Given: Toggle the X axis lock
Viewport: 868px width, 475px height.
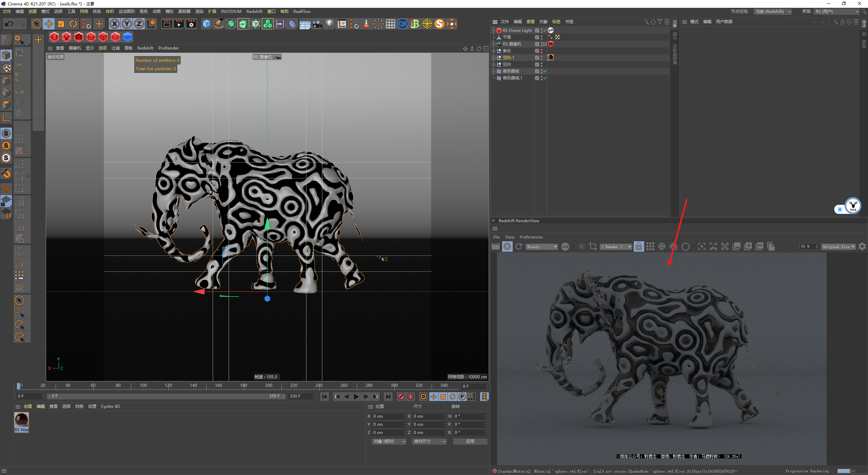Looking at the screenshot, I should (x=115, y=24).
